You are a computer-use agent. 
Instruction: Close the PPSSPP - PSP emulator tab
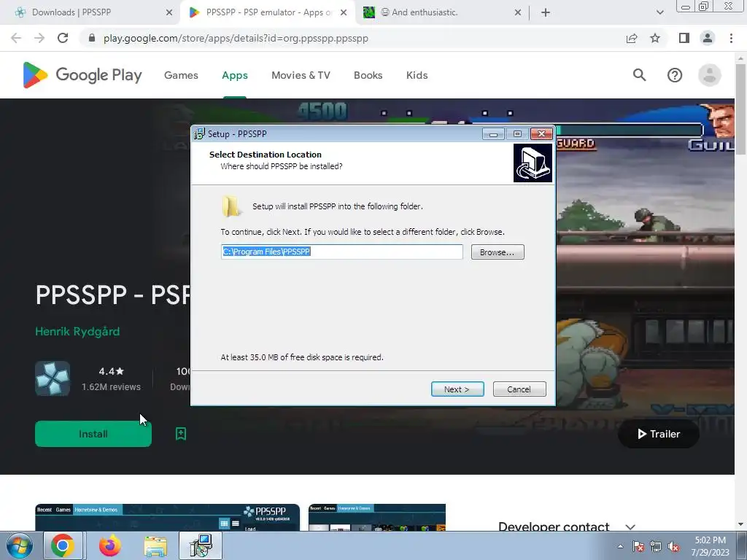(344, 12)
